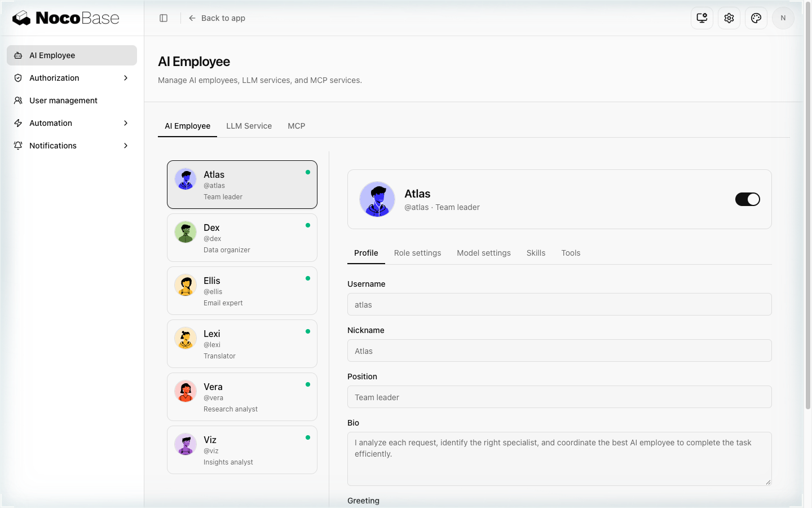Click the Bio text area
The height and width of the screenshot is (508, 812).
[x=559, y=459]
